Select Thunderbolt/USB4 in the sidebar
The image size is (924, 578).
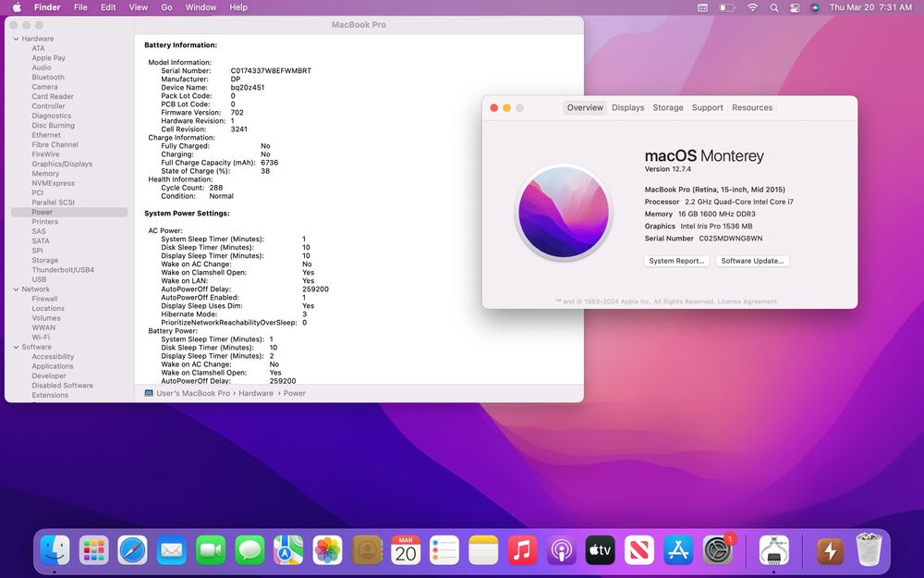63,270
